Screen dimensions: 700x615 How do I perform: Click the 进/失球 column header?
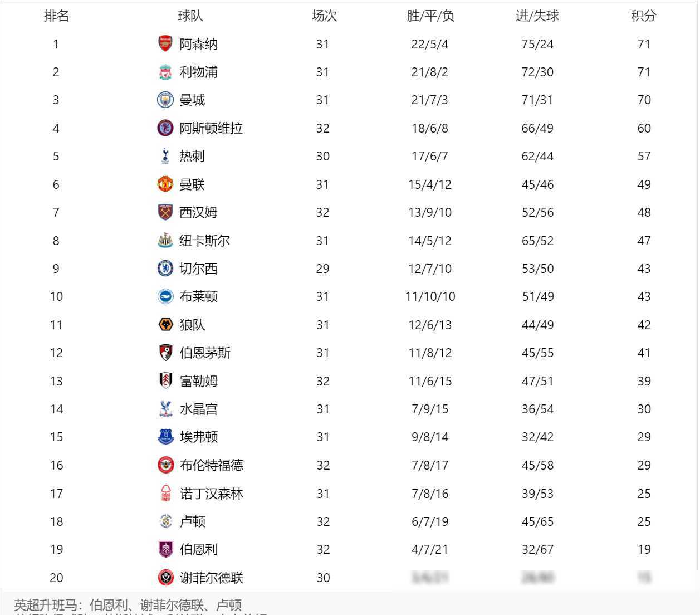[x=537, y=16]
